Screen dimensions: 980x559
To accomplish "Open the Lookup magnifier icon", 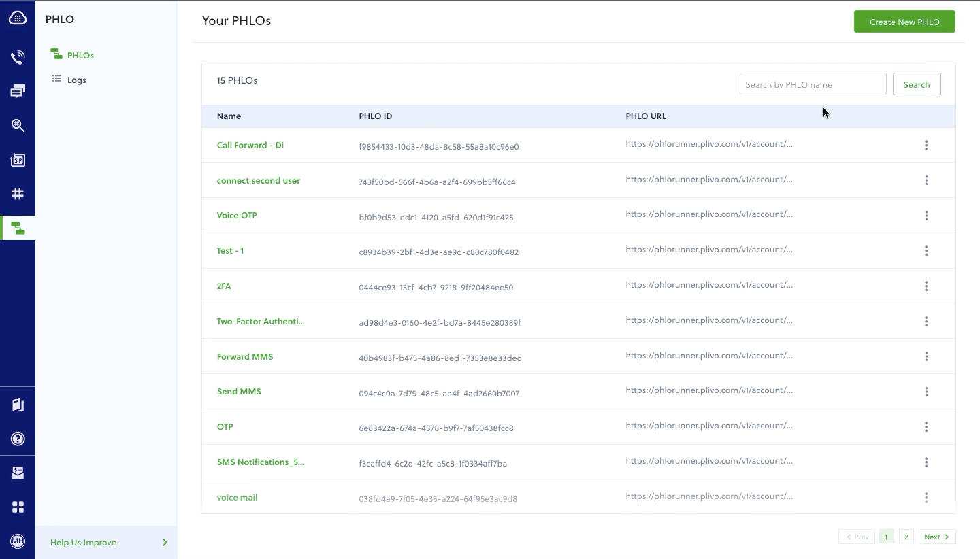I will point(18,125).
